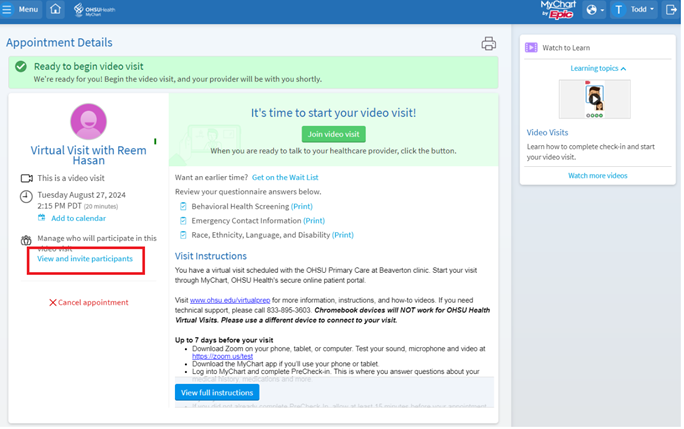The image size is (684, 429).
Task: Click View full instructions button
Action: [219, 393]
